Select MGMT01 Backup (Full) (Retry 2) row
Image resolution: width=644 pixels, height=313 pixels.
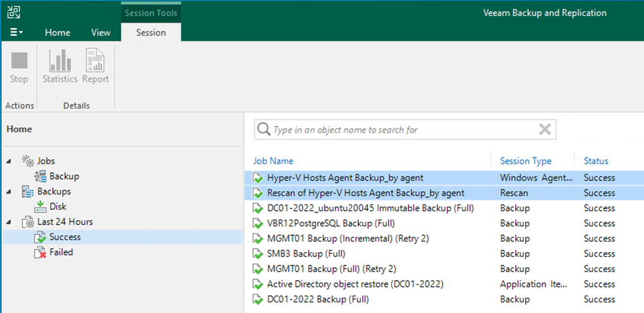point(444,269)
